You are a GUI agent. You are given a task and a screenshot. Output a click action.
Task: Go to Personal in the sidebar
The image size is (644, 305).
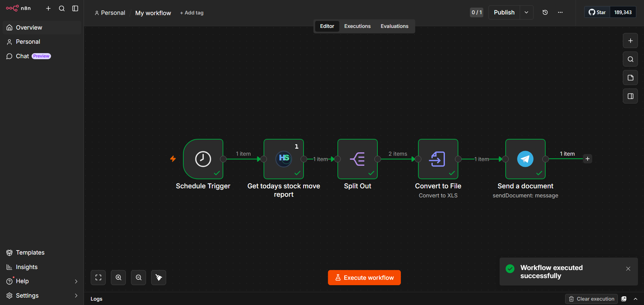(x=42, y=42)
